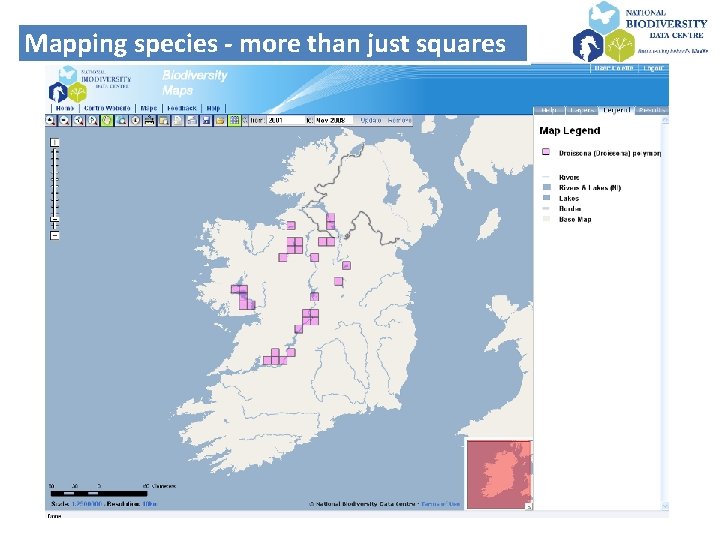
Task: Click the Home navigation link
Action: tap(65, 108)
